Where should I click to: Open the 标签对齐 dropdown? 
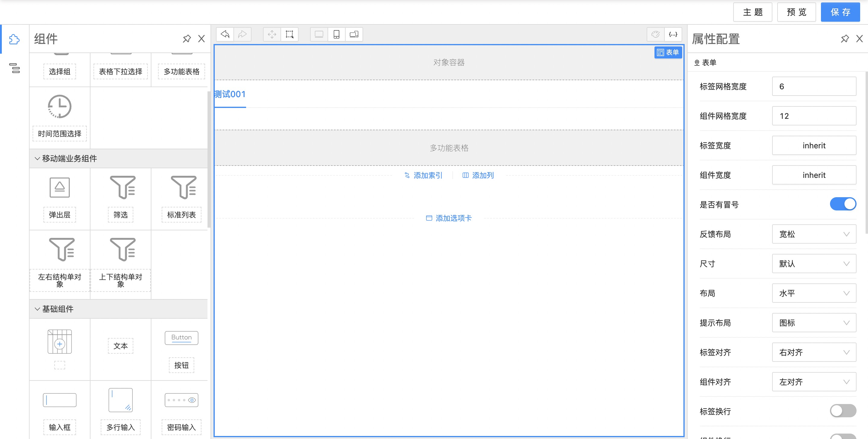click(814, 352)
